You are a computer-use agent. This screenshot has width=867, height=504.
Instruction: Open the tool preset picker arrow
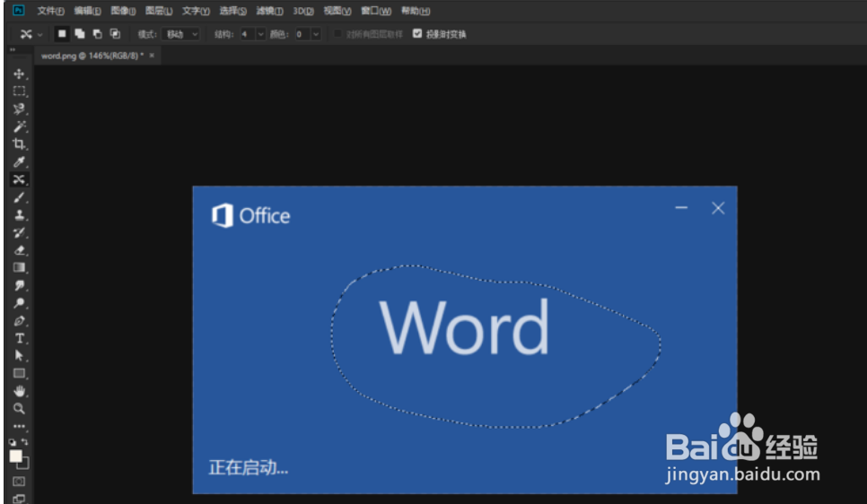point(39,34)
